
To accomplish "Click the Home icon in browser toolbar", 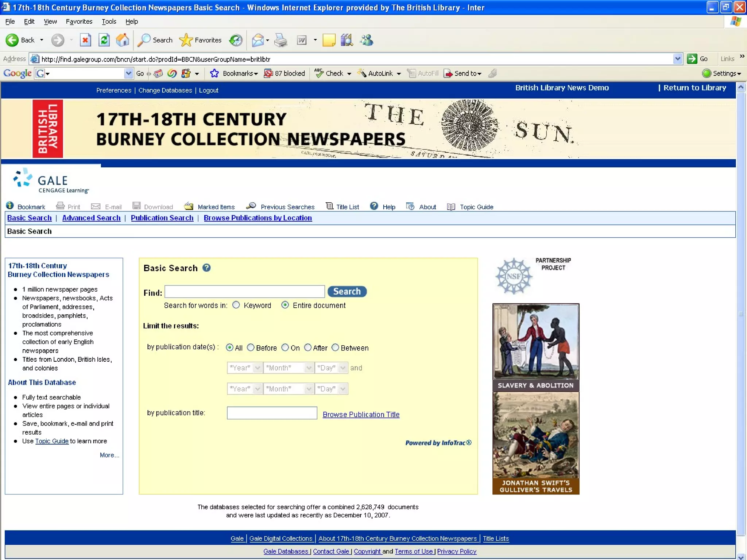I will (x=123, y=40).
